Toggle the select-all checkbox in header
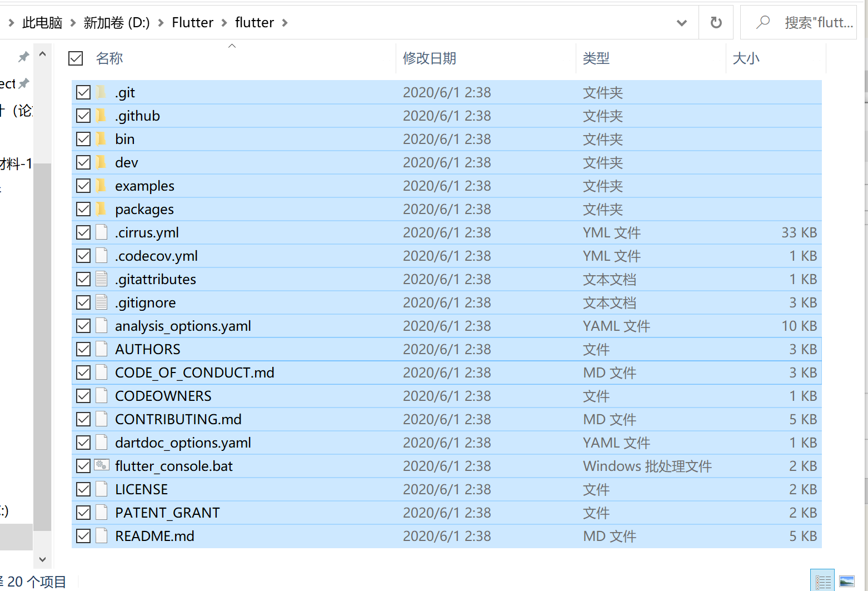868x591 pixels. click(x=76, y=58)
